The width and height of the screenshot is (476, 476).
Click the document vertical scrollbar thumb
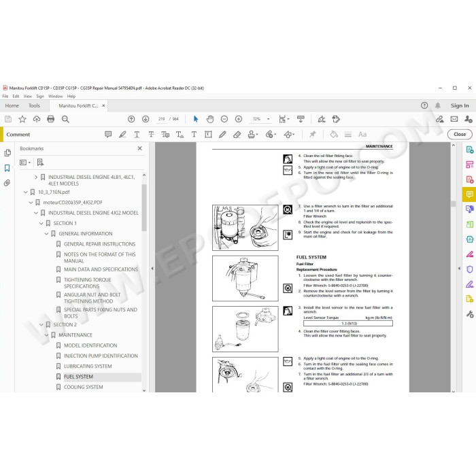[454, 204]
